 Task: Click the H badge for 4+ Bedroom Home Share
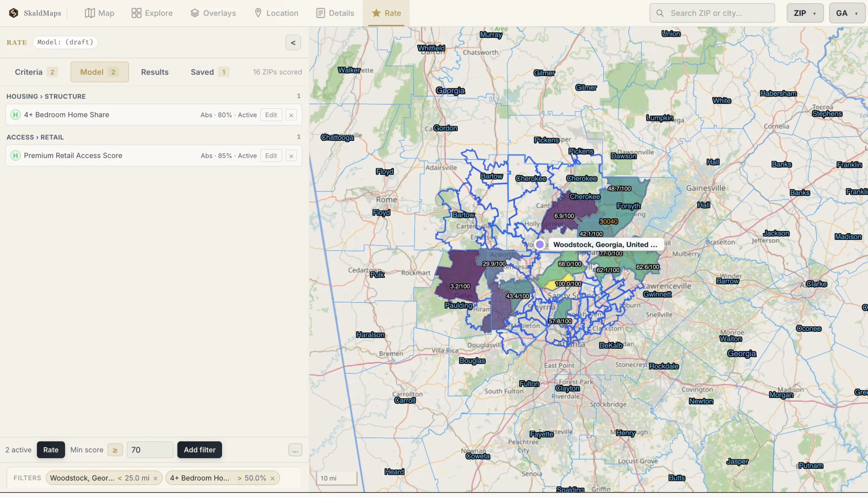15,115
